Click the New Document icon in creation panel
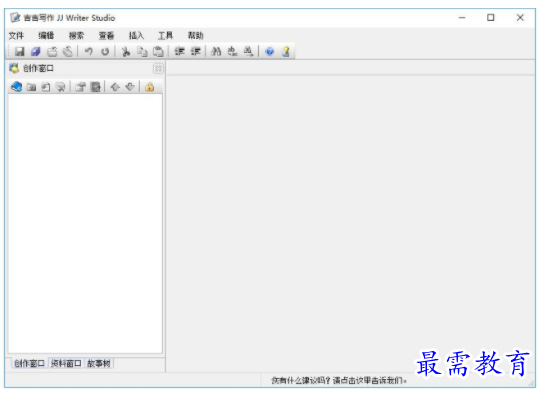 click(46, 87)
